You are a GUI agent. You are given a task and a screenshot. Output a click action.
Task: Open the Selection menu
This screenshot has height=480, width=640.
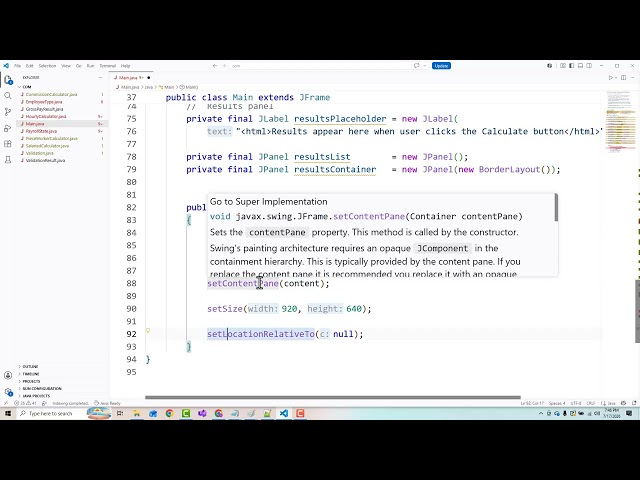(47, 66)
